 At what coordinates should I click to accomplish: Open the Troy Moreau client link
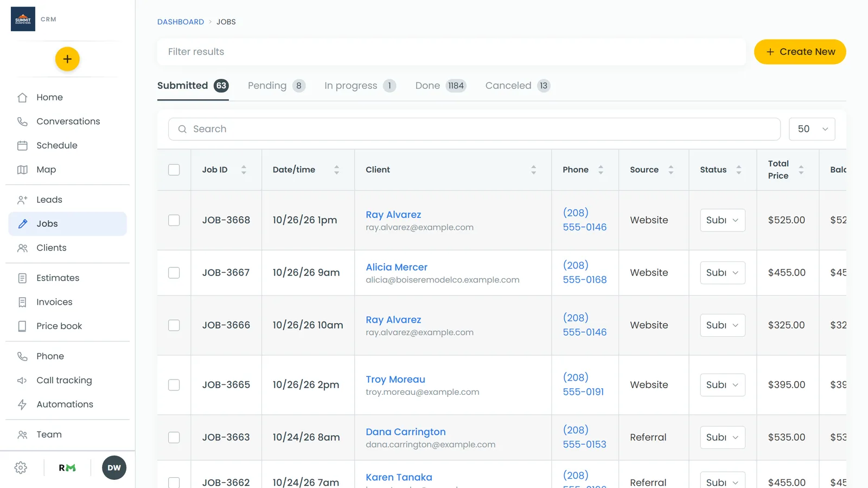(395, 380)
